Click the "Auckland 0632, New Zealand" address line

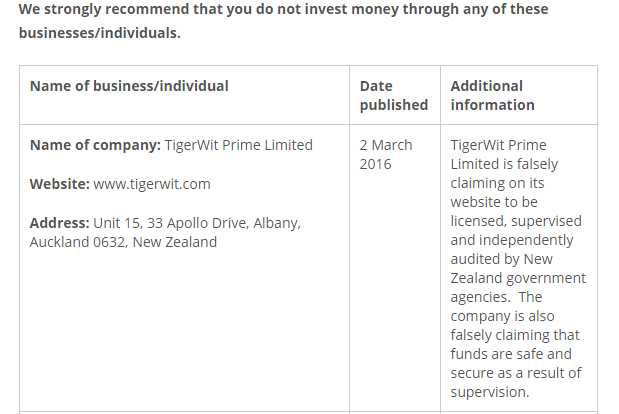[x=123, y=242]
